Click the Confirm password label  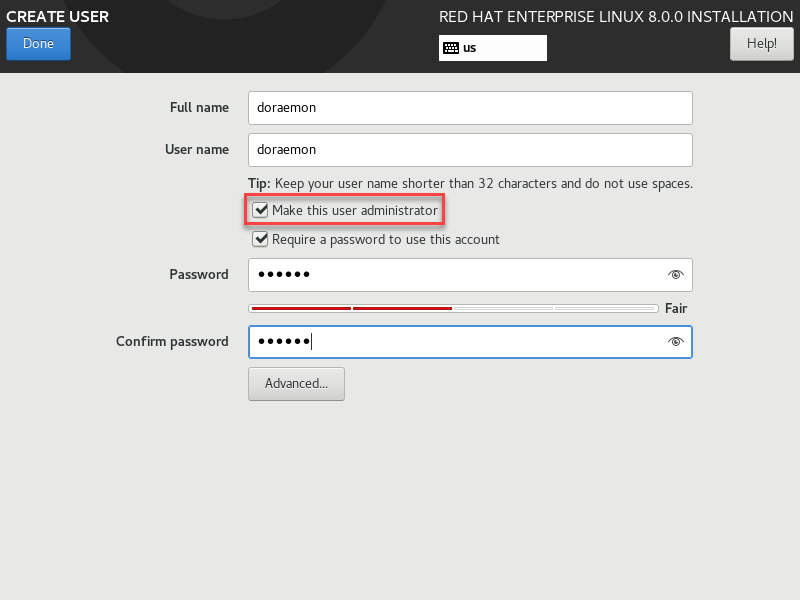172,341
